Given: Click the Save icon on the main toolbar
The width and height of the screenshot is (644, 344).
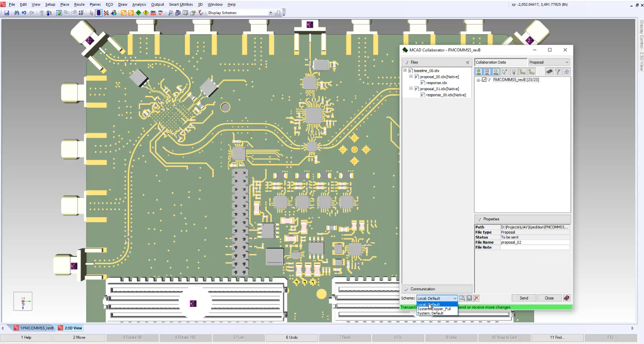Looking at the screenshot, I should click(x=6, y=13).
